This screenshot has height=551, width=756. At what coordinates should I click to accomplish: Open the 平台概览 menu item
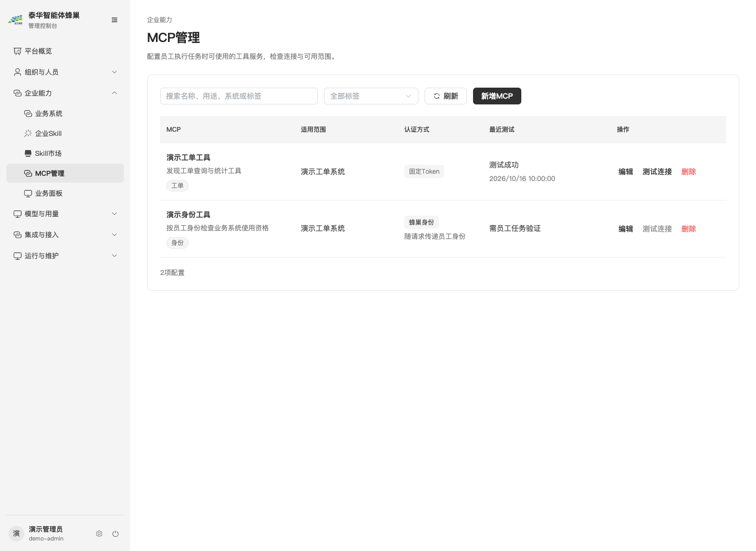[x=65, y=51]
